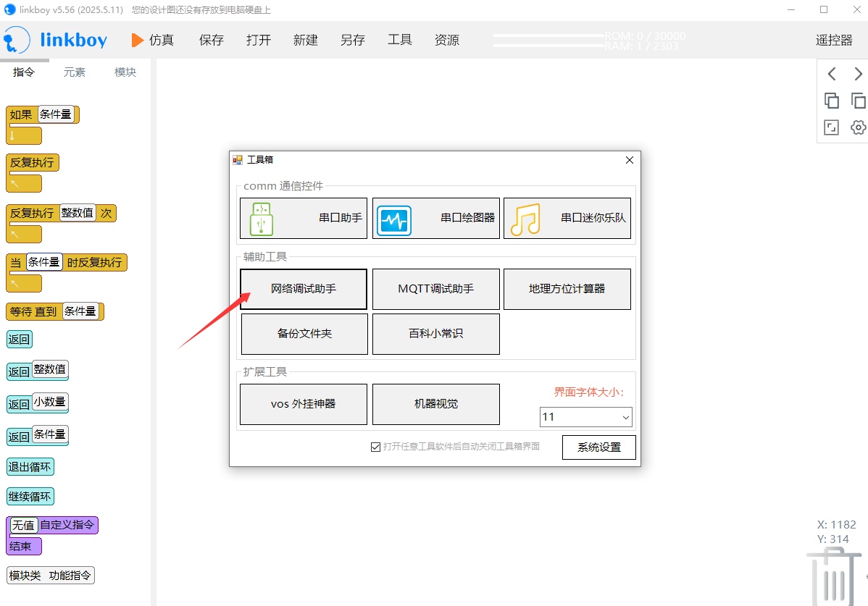Click the 系统设置 button
The image size is (868, 606).
599,447
